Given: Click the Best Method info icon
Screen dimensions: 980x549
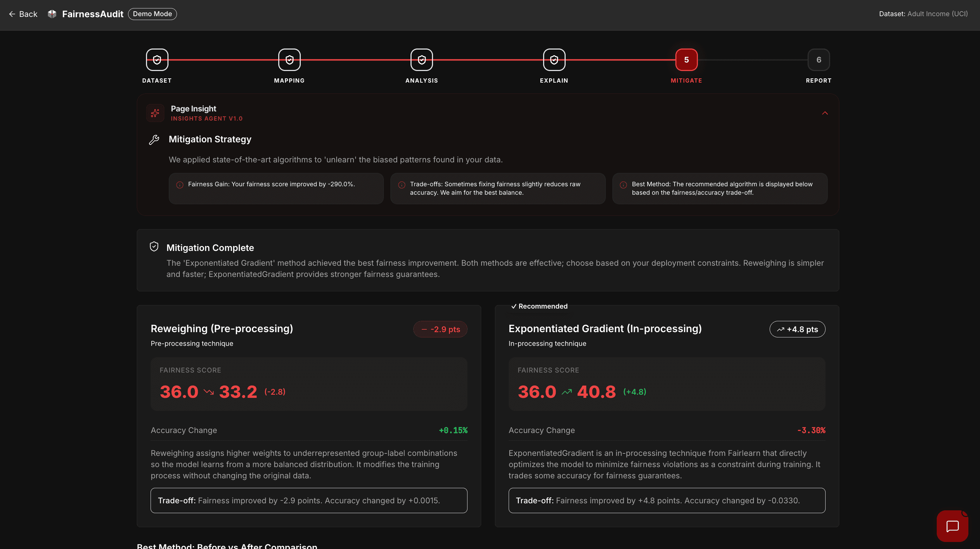Looking at the screenshot, I should 624,185.
